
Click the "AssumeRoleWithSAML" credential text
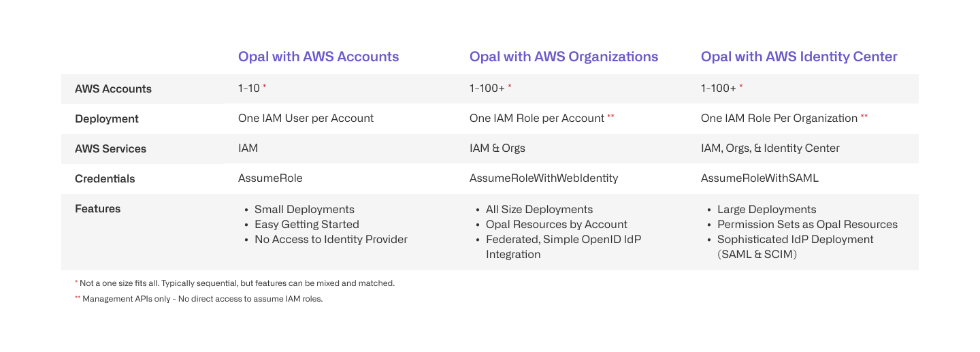point(759,178)
